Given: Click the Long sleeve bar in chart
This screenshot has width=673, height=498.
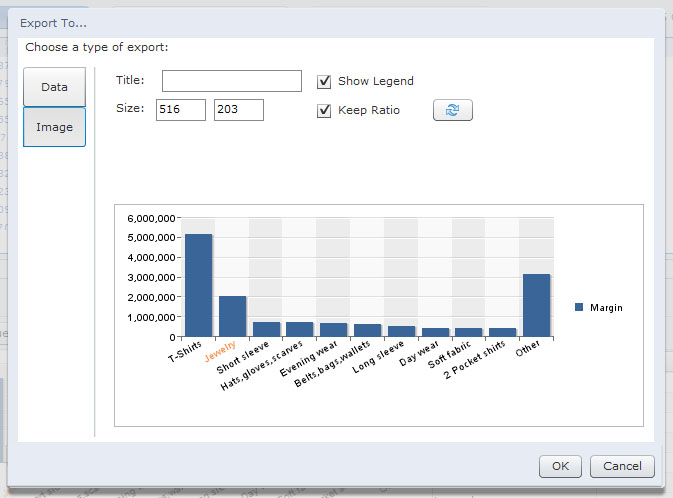Looking at the screenshot, I should click(x=401, y=331).
